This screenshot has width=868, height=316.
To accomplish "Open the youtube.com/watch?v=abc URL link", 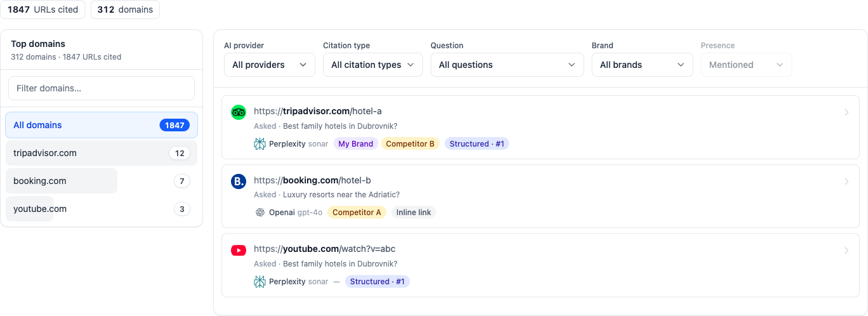I will click(x=325, y=249).
